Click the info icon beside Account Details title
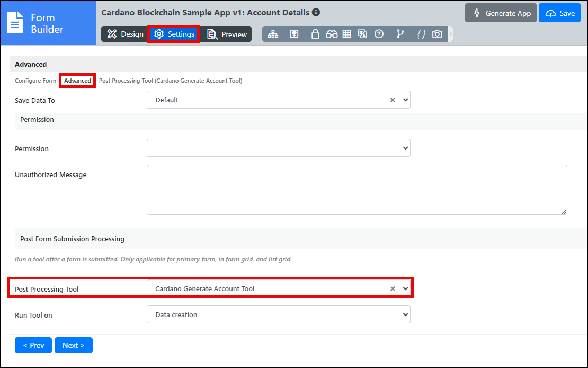Screen dimensions: 588x368 pos(316,12)
